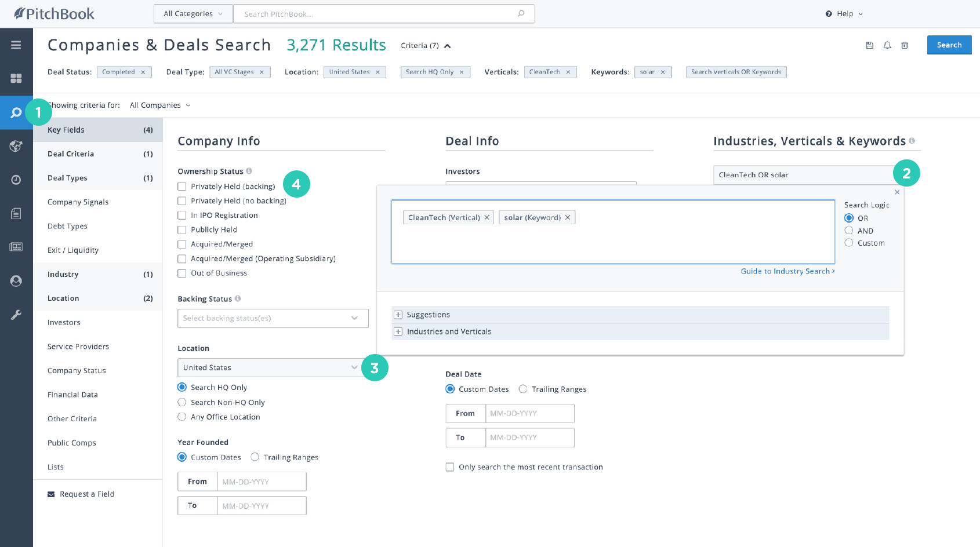Select Trailing Ranges under Deal Date
Viewport: 980px width, 547px height.
523,389
